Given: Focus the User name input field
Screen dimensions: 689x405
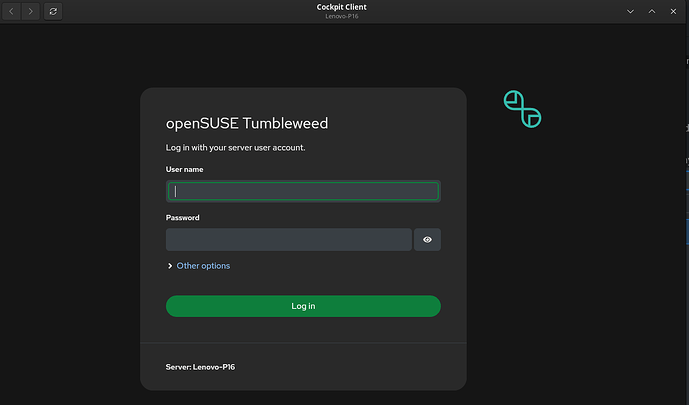Looking at the screenshot, I should tap(303, 191).
